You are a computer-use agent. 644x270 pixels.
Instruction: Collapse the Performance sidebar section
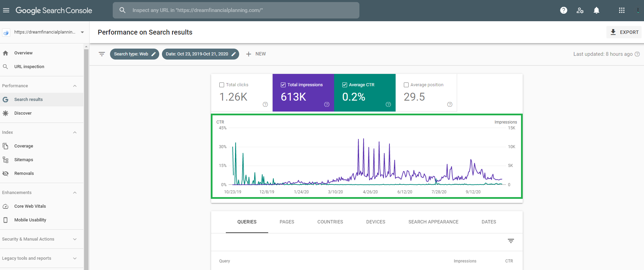(75, 86)
